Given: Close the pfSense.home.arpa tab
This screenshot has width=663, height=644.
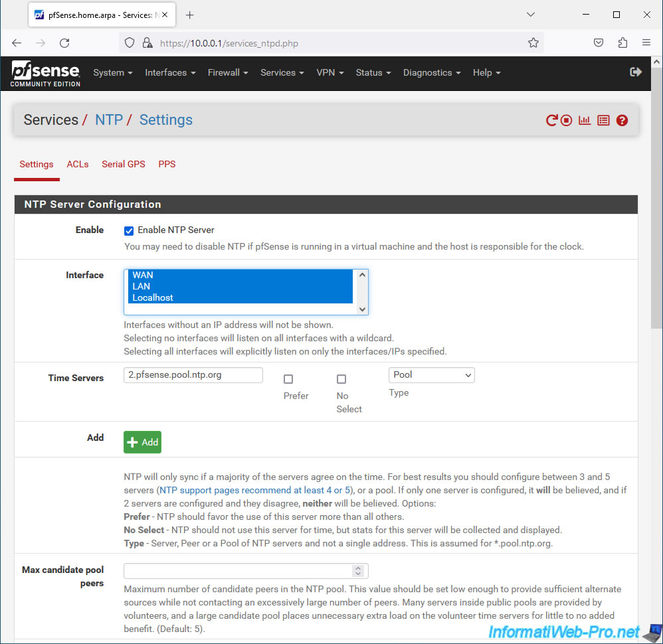Looking at the screenshot, I should [165, 15].
